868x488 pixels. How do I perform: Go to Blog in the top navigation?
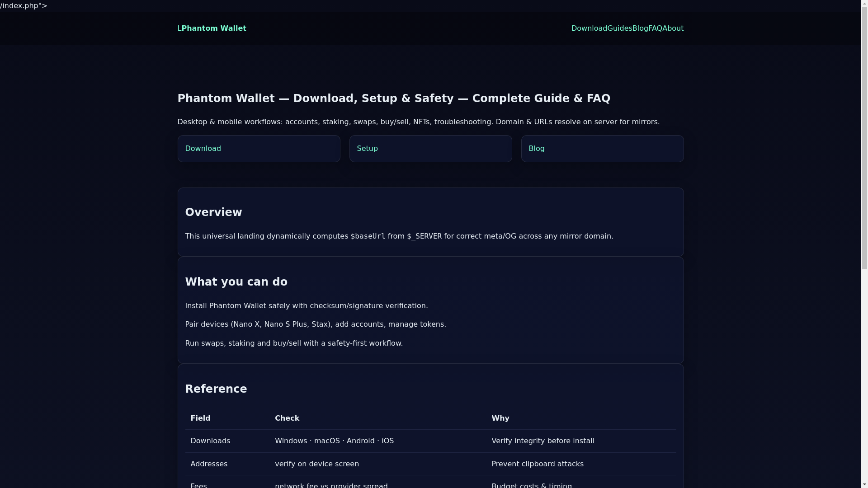[x=640, y=28]
